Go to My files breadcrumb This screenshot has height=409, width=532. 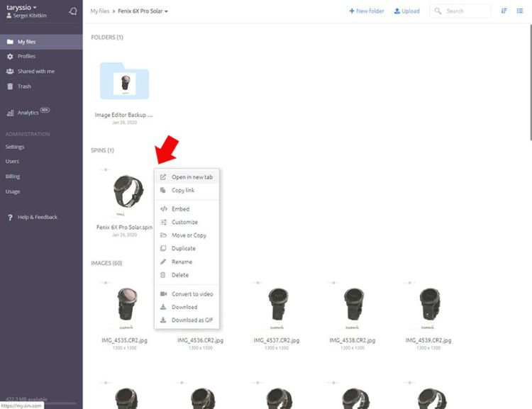pyautogui.click(x=100, y=11)
